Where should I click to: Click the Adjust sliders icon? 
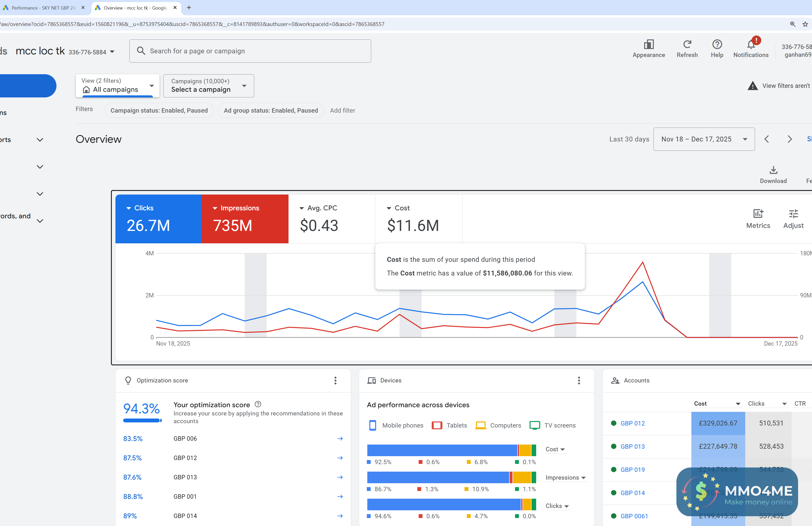(793, 214)
